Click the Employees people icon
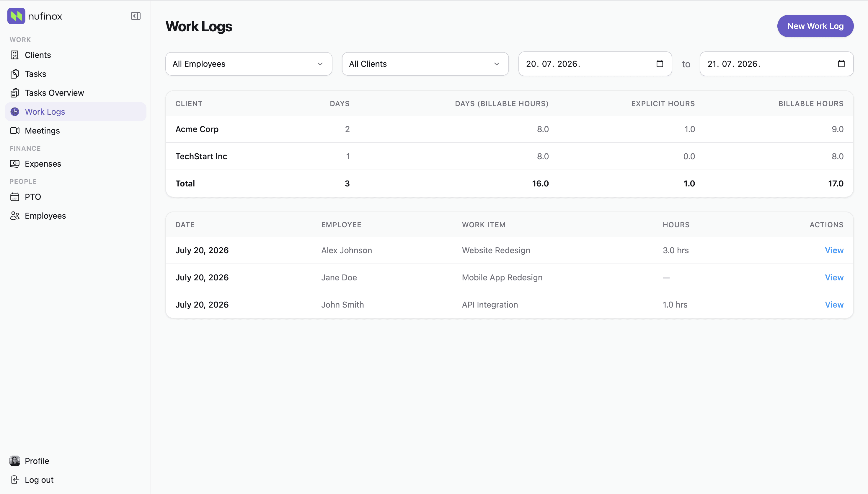The image size is (868, 494). [x=14, y=216]
